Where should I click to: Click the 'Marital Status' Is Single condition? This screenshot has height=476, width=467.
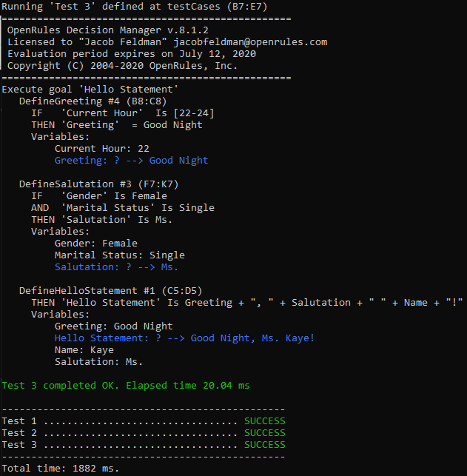122,208
